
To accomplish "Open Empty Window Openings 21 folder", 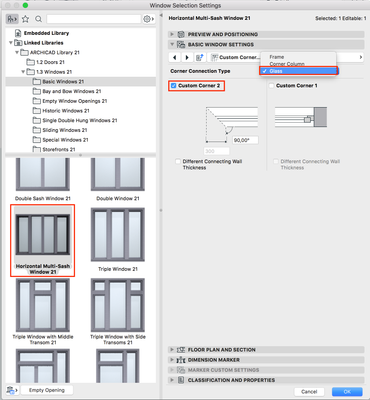I will pos(75,101).
